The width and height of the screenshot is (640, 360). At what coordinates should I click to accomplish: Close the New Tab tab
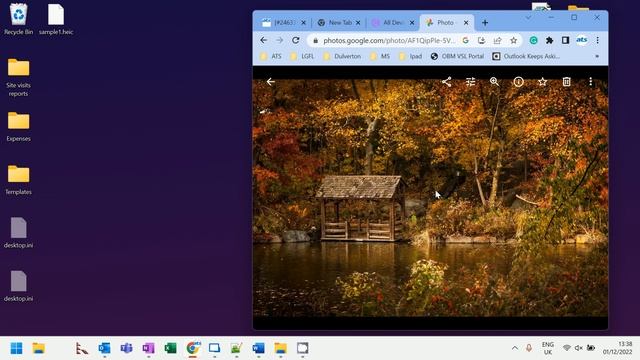point(358,23)
